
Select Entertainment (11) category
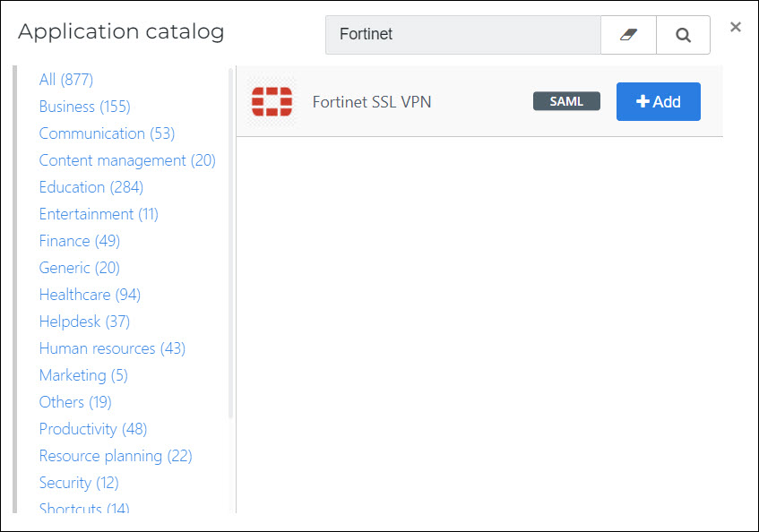tap(99, 214)
